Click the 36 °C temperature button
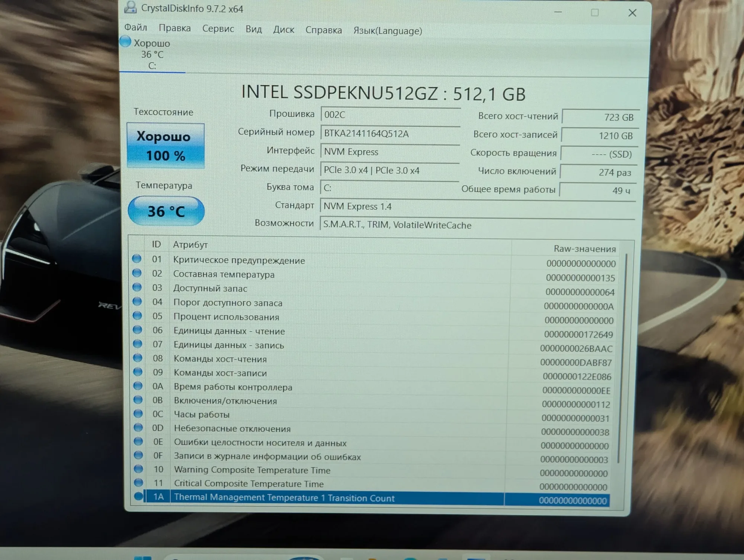The width and height of the screenshot is (744, 560). 166,211
